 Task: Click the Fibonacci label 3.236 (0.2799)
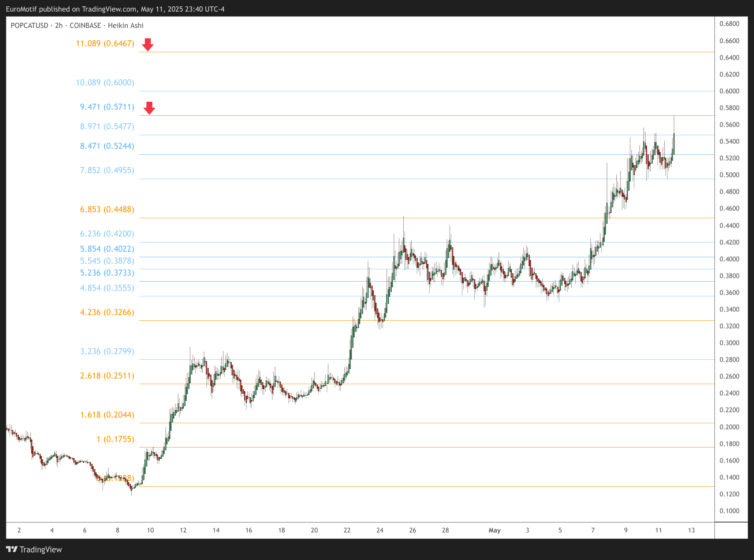coord(107,351)
